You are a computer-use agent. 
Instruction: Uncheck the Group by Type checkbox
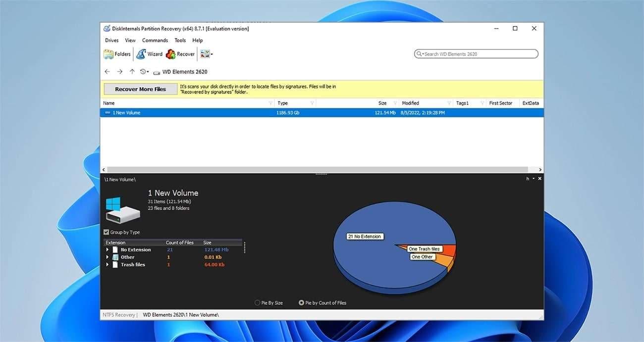point(107,232)
